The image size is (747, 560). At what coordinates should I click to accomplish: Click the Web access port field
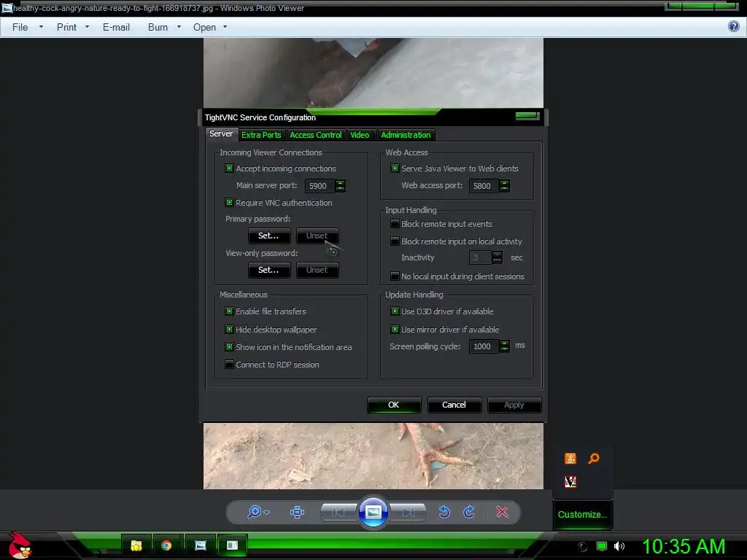(484, 186)
